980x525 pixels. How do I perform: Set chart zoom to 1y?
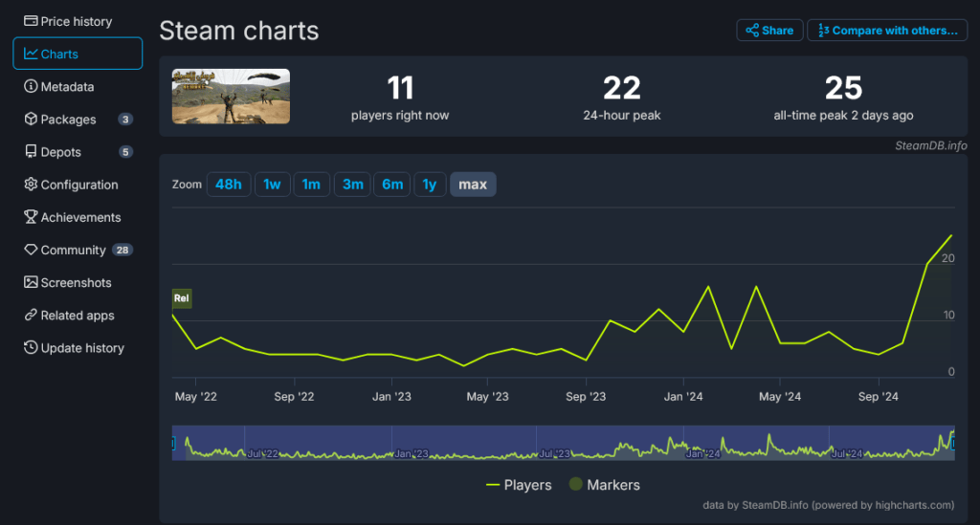[x=430, y=185]
